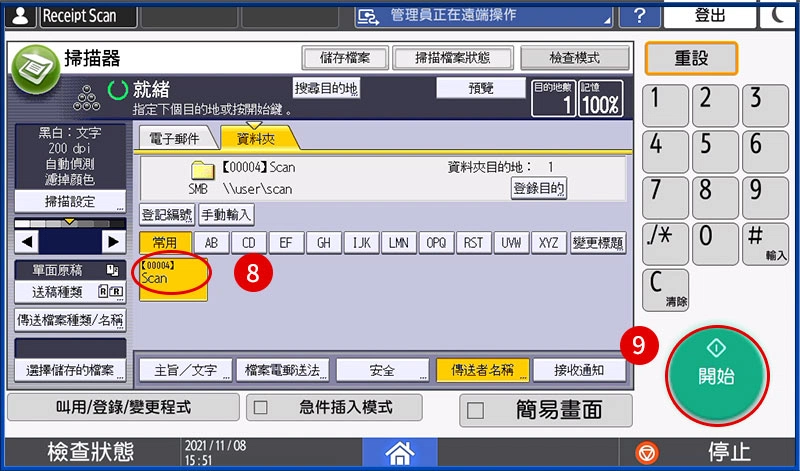Select the 資料夾 tab

coord(256,138)
